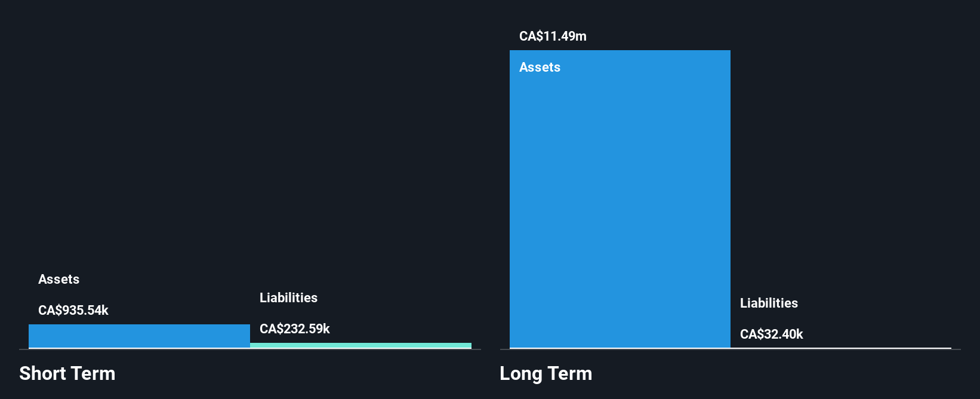Screen dimensions: 980x399
Task: Click the long-term Liabilities label
Action: tap(769, 303)
